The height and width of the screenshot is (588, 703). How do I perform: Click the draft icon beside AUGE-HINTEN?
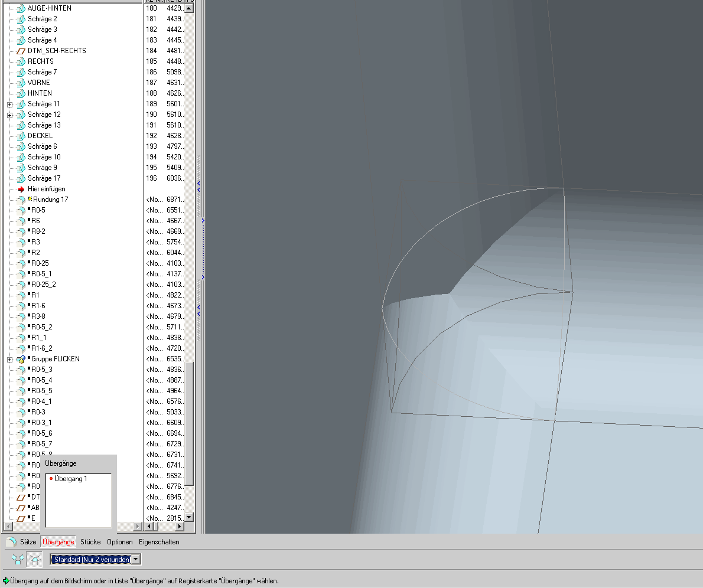coord(21,8)
